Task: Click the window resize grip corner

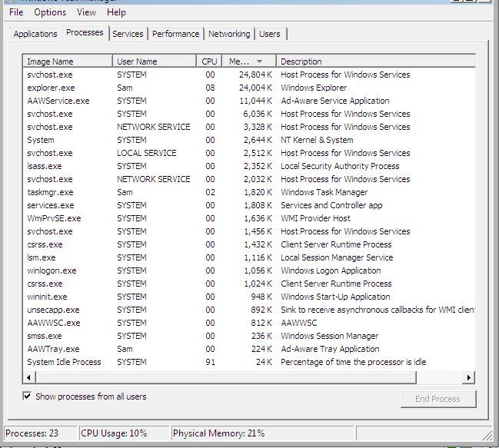Action: 487,436
